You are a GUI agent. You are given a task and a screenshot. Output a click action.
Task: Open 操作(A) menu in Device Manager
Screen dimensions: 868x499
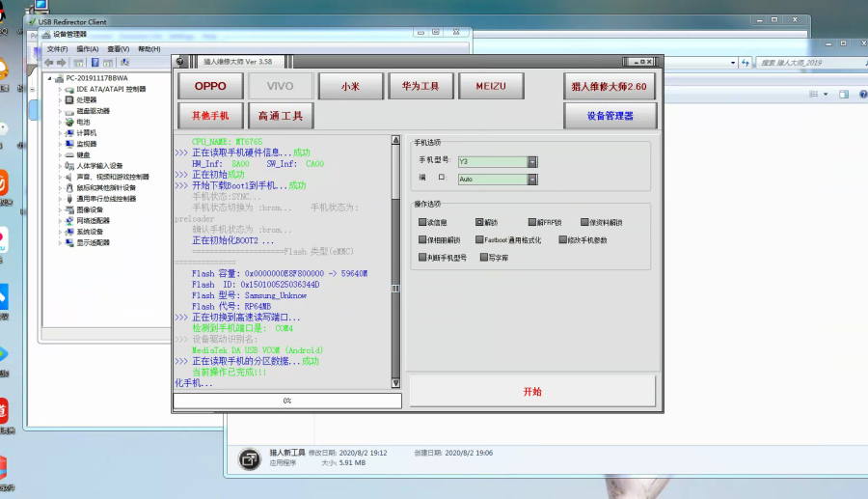coord(88,49)
